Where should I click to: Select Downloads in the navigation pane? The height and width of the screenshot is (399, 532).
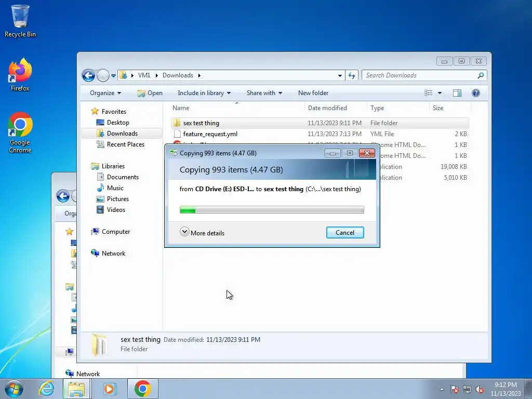[x=122, y=134]
